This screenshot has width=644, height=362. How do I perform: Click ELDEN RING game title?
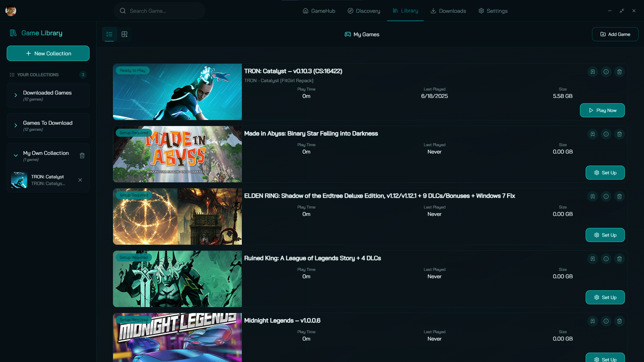pos(379,196)
